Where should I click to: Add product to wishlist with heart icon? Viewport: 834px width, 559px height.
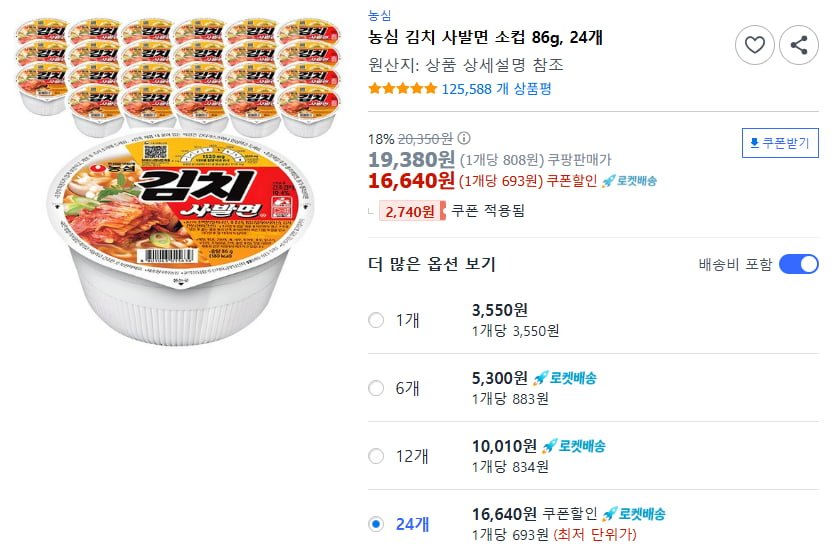click(x=755, y=45)
